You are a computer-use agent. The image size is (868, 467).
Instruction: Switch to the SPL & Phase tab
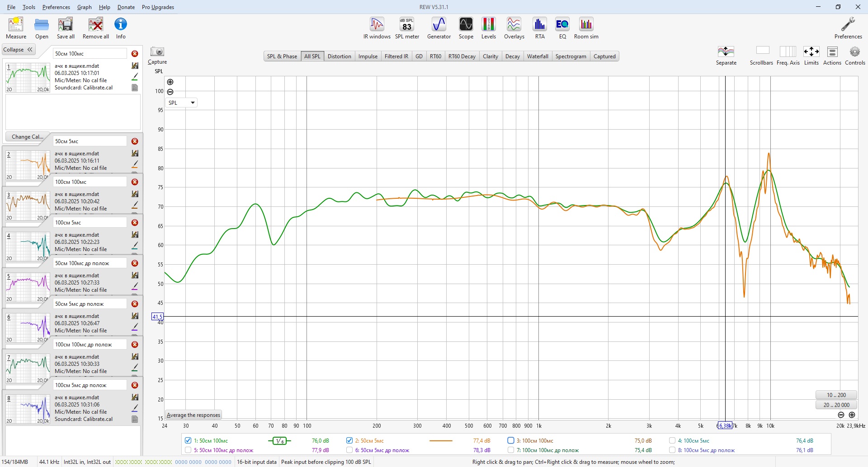[x=282, y=56]
